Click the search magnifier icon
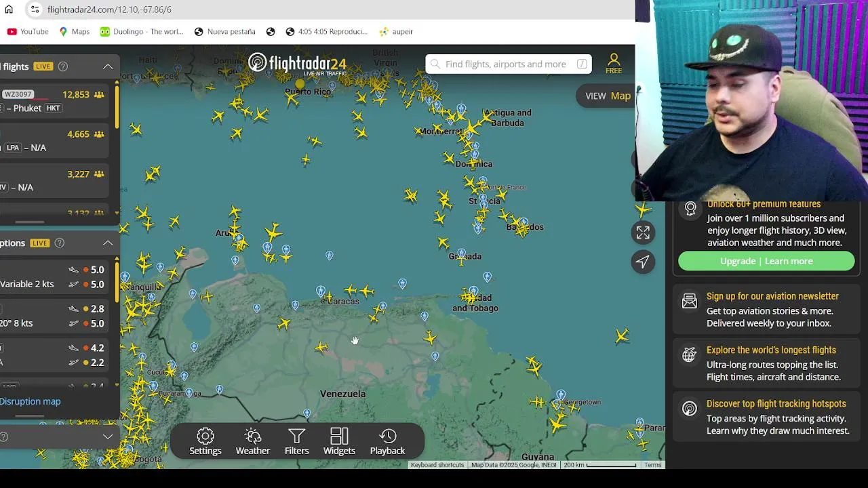The image size is (868, 488). [x=435, y=64]
